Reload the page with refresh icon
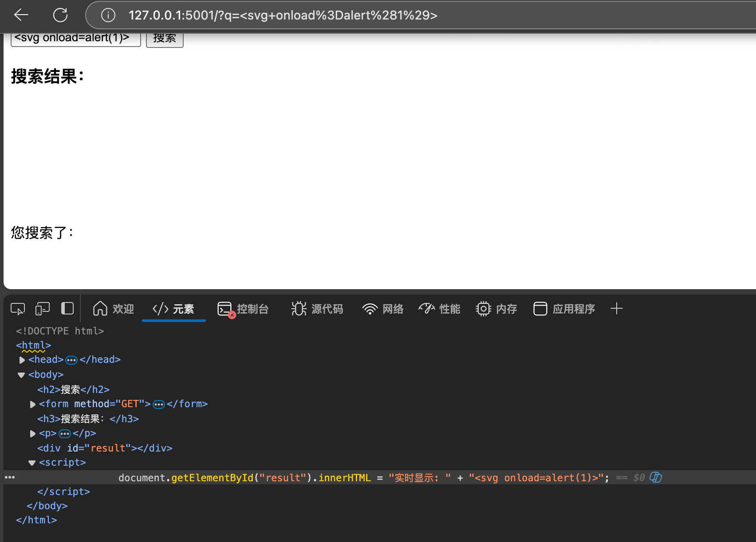756x542 pixels. (x=60, y=15)
